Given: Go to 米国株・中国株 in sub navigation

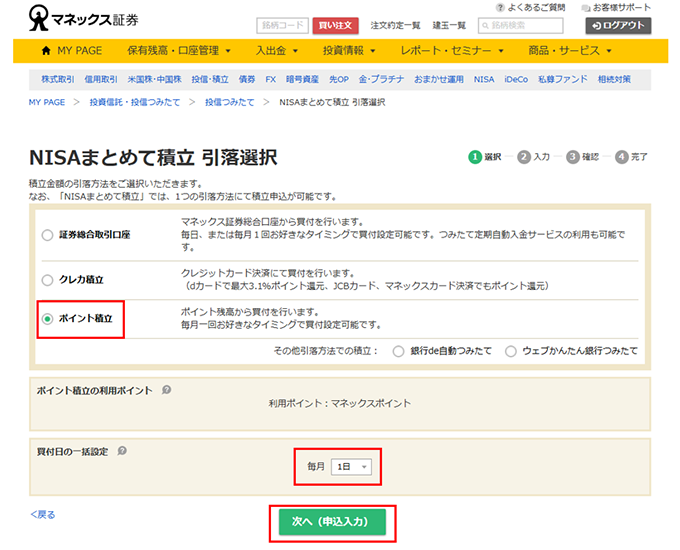Looking at the screenshot, I should (x=154, y=79).
